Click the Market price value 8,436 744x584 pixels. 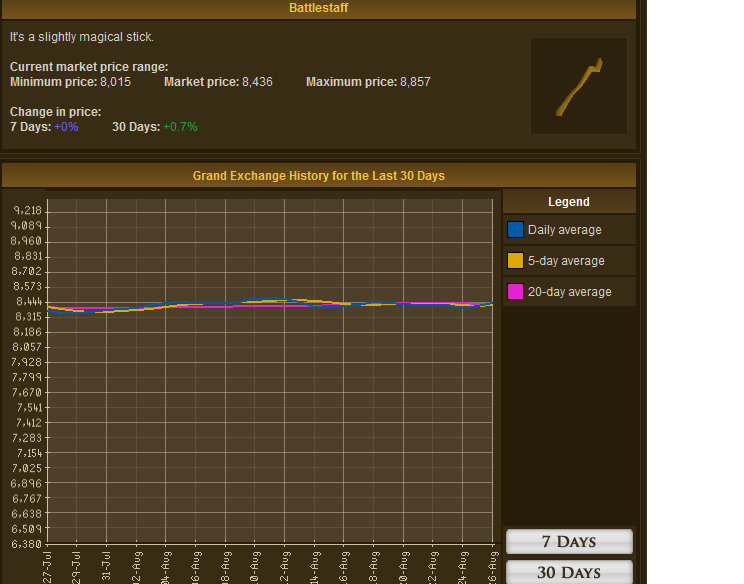257,82
